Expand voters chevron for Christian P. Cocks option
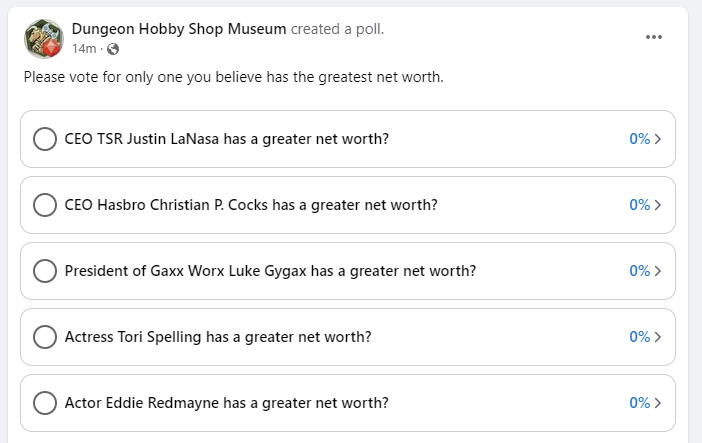This screenshot has width=702, height=443. [658, 205]
